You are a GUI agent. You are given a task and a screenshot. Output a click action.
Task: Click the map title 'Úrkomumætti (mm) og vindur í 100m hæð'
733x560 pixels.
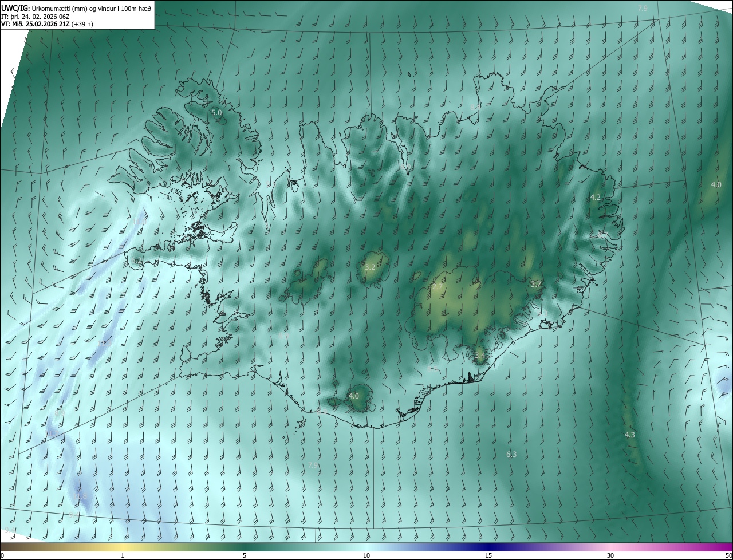(92, 8)
